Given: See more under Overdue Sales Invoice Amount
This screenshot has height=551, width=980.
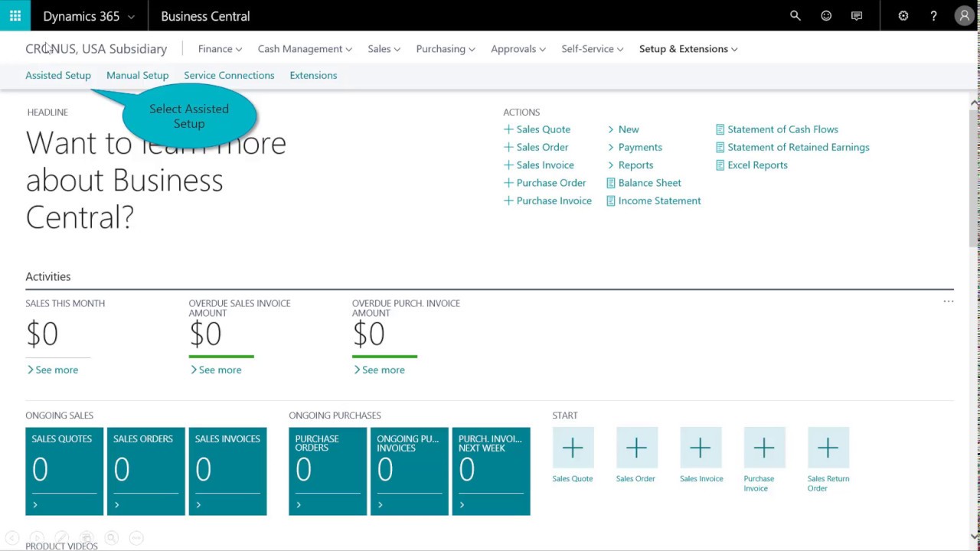Looking at the screenshot, I should [x=216, y=370].
